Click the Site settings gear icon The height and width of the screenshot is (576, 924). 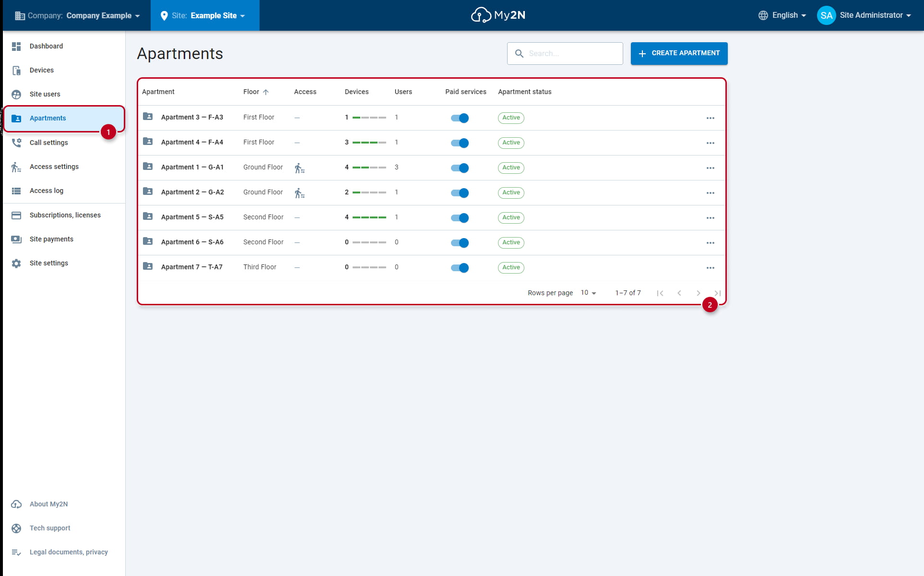16,263
